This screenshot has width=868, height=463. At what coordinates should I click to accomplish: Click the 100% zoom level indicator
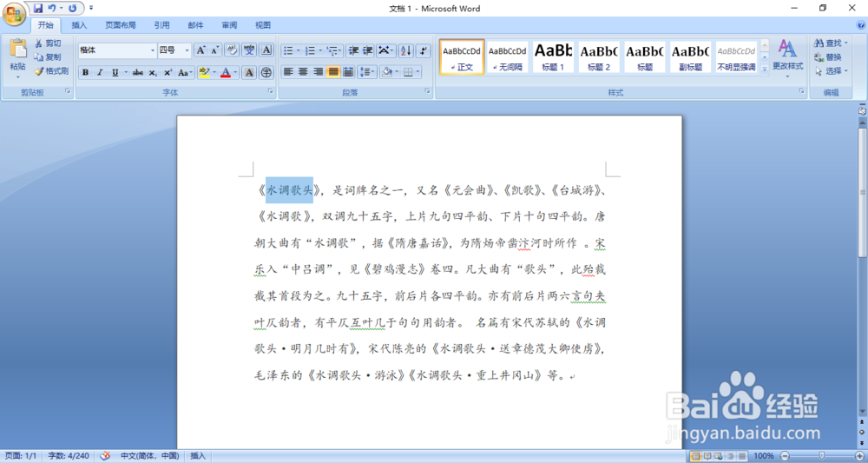pos(764,456)
